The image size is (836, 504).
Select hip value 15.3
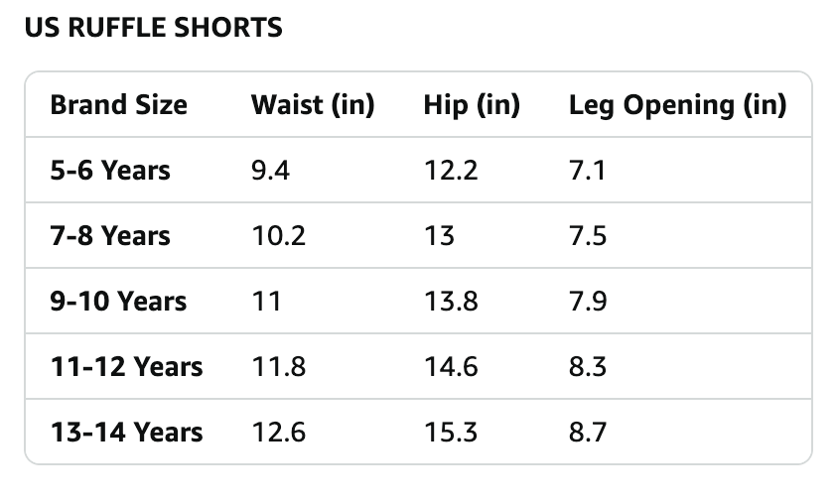[451, 433]
